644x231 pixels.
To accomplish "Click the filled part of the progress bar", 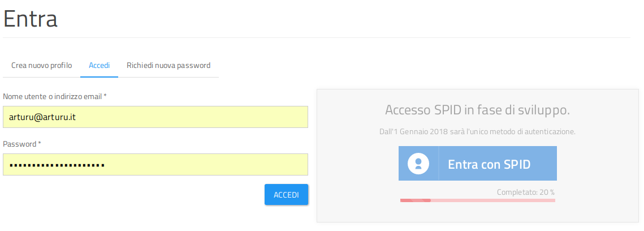I will coord(415,200).
